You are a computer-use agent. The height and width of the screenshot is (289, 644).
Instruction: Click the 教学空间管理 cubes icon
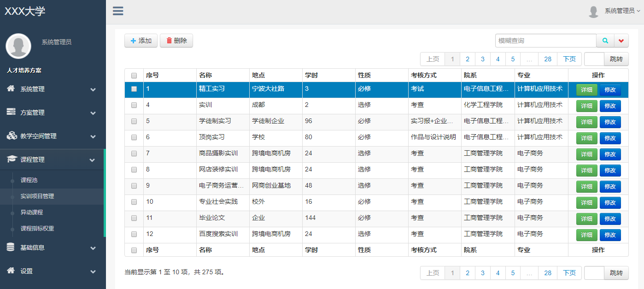(12, 136)
